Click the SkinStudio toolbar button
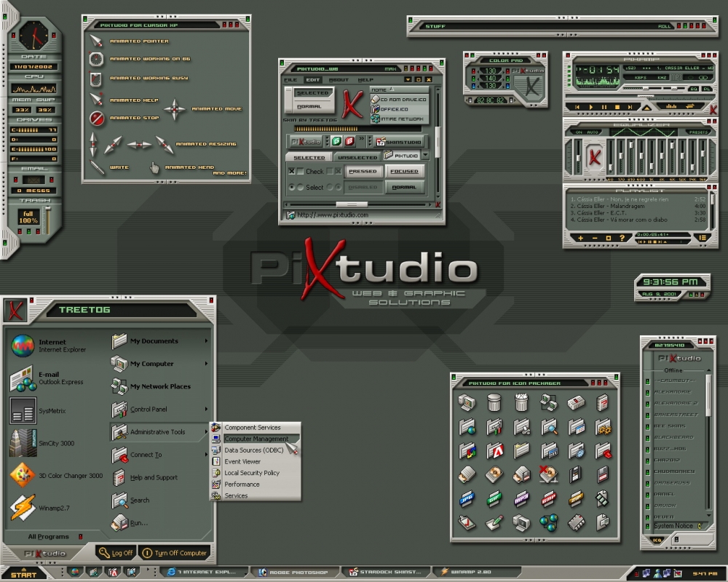 [x=399, y=142]
